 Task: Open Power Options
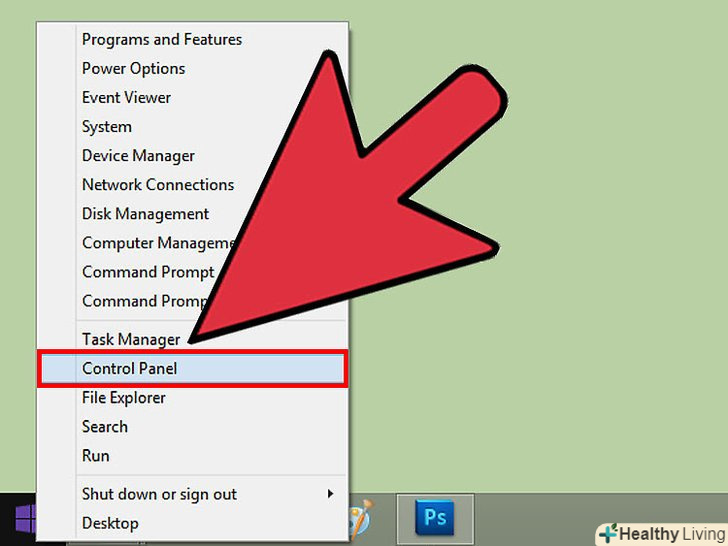[134, 69]
